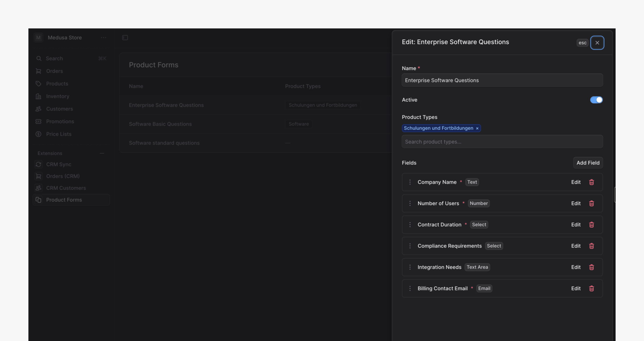The image size is (644, 341).
Task: Click drag handle of Number of Users
Action: click(410, 203)
